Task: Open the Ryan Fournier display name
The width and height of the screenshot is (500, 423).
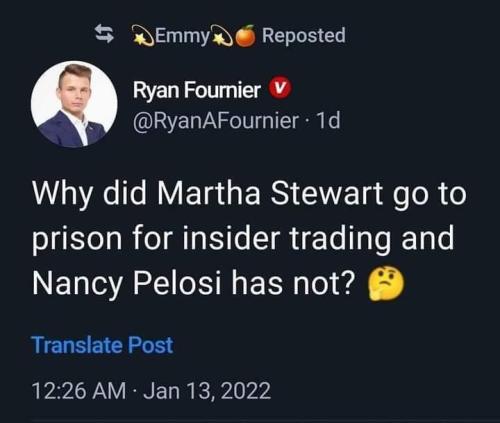Action: (x=197, y=89)
